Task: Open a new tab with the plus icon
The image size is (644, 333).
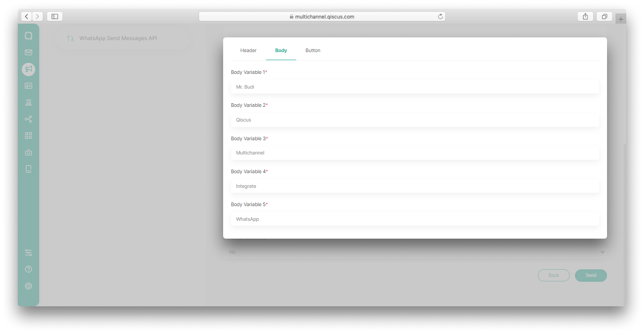Action: point(621,18)
